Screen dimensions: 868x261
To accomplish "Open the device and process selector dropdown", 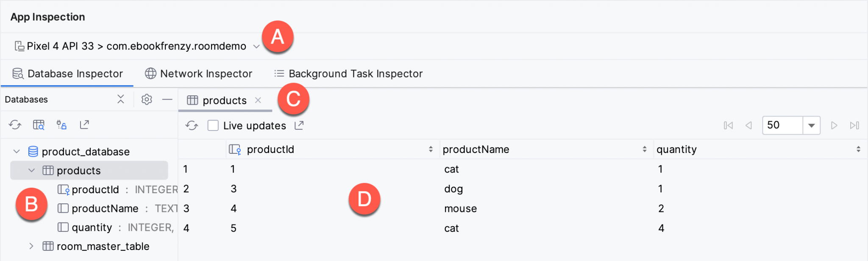I will pos(256,46).
